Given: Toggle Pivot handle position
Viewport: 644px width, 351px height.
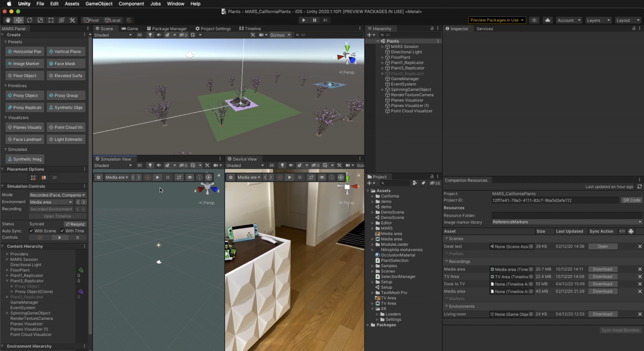Looking at the screenshot, I should 91,20.
